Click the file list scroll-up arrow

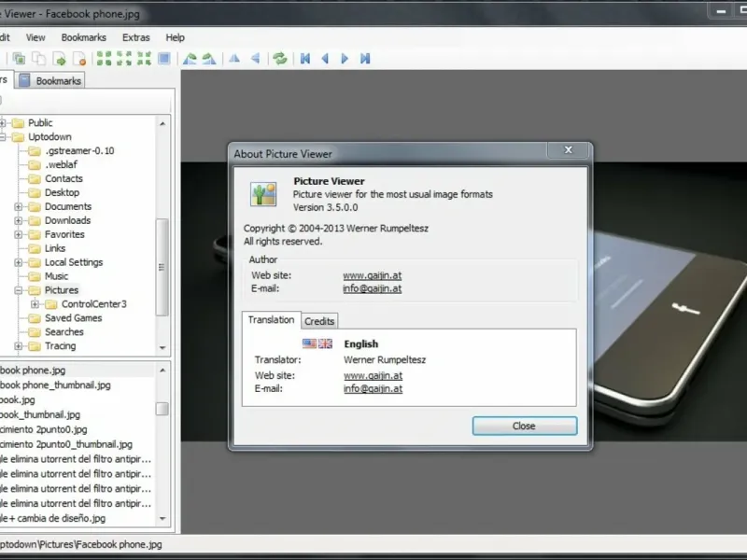(x=162, y=370)
